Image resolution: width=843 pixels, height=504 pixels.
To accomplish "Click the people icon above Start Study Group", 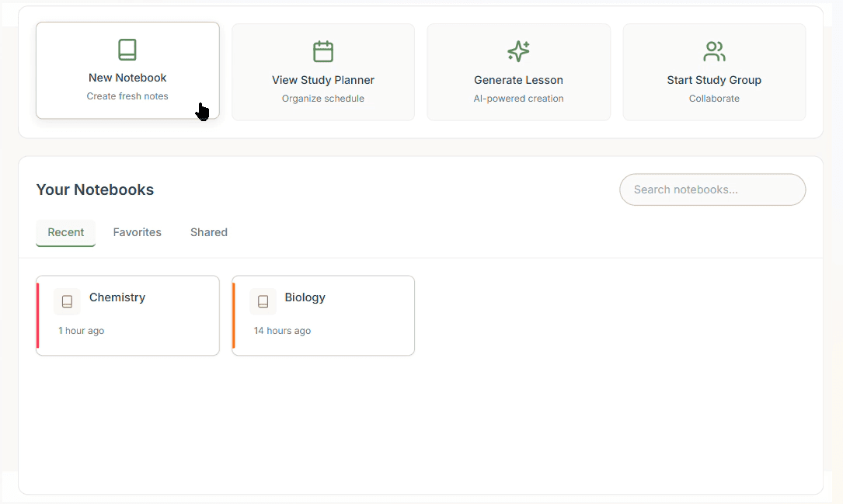I will [x=714, y=51].
